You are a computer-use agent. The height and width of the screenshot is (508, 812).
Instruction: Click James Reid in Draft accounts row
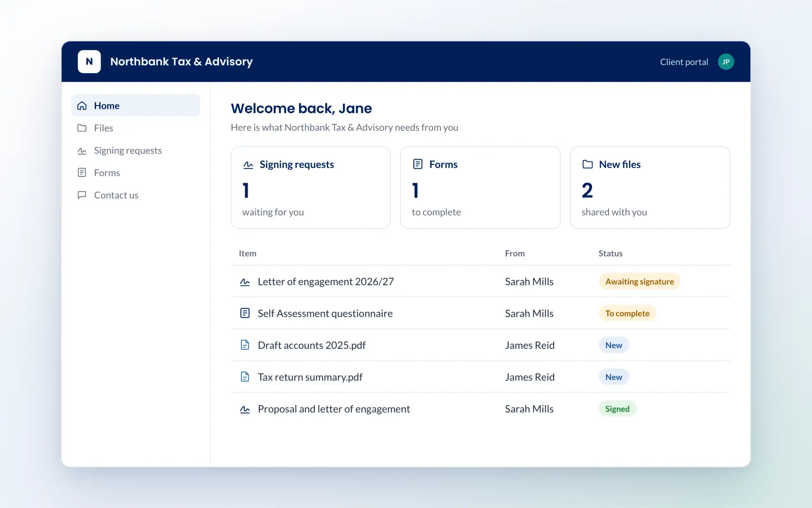[529, 345]
